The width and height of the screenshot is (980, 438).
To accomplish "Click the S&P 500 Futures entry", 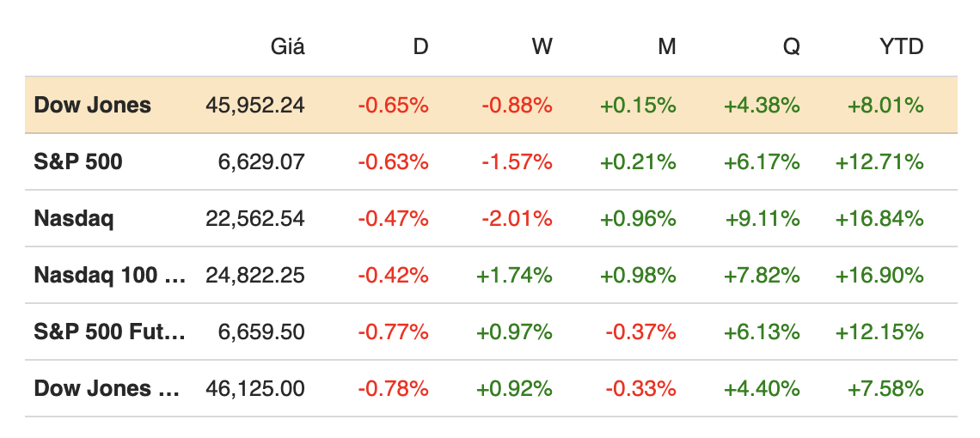I will click(109, 332).
